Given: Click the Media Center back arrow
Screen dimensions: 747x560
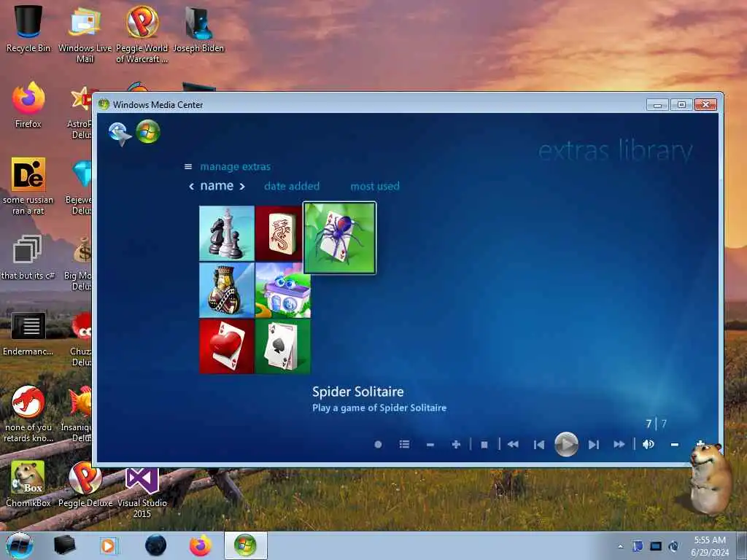Looking at the screenshot, I should coord(119,133).
